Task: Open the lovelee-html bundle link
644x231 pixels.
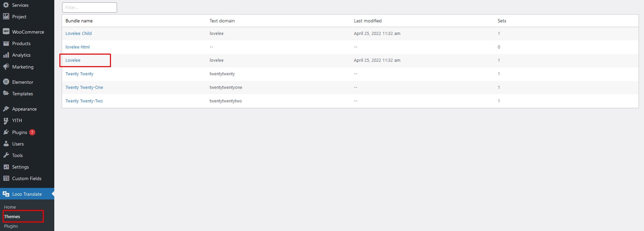Action: point(77,47)
